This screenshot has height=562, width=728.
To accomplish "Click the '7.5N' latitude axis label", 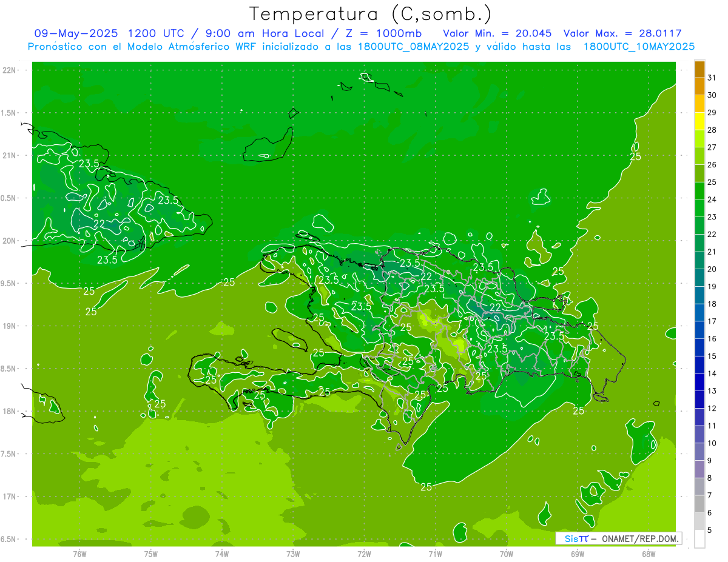I will 8,454.
